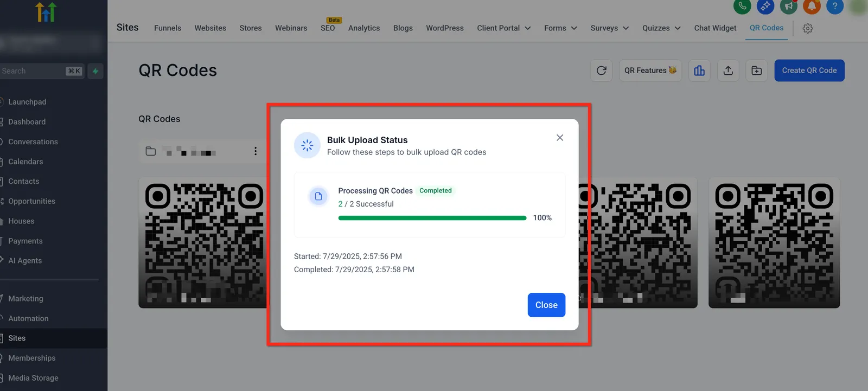Click the green phone icon
The image size is (868, 391).
point(742,6)
